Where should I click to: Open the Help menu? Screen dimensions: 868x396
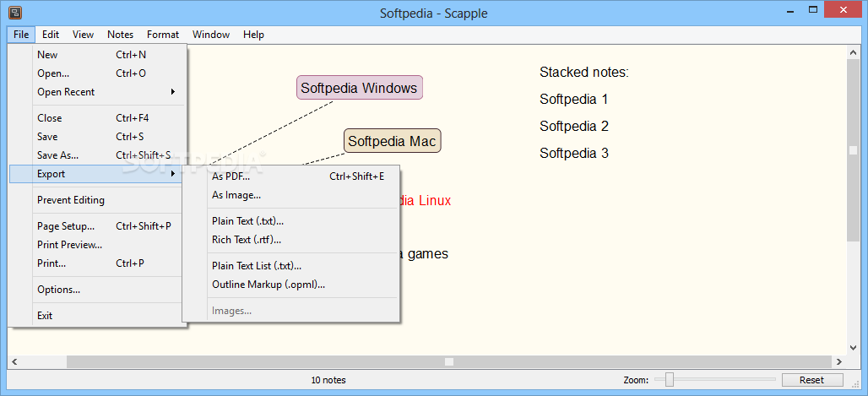pyautogui.click(x=253, y=35)
